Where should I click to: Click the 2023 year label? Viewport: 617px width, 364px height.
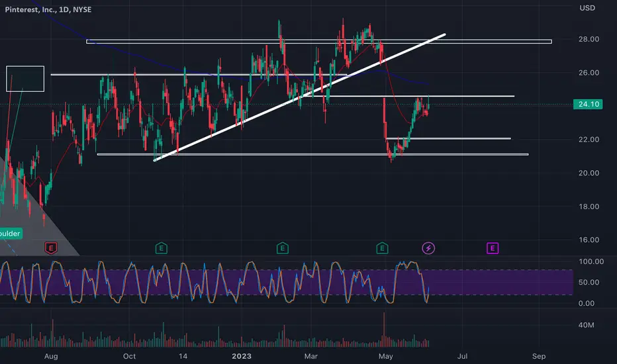point(241,356)
